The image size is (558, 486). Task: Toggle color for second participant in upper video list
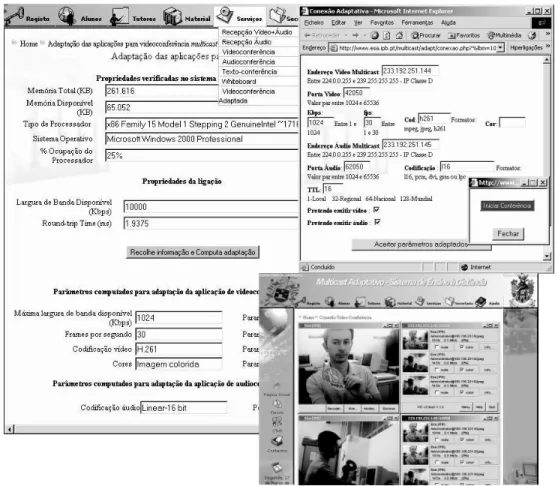coord(462,370)
